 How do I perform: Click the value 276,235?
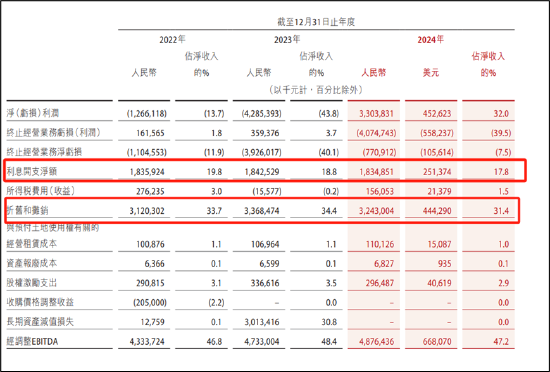pyautogui.click(x=150, y=191)
